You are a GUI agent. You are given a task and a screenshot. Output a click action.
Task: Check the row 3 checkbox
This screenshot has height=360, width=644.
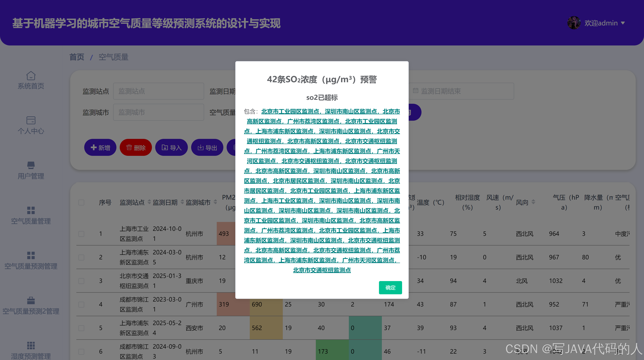click(81, 281)
